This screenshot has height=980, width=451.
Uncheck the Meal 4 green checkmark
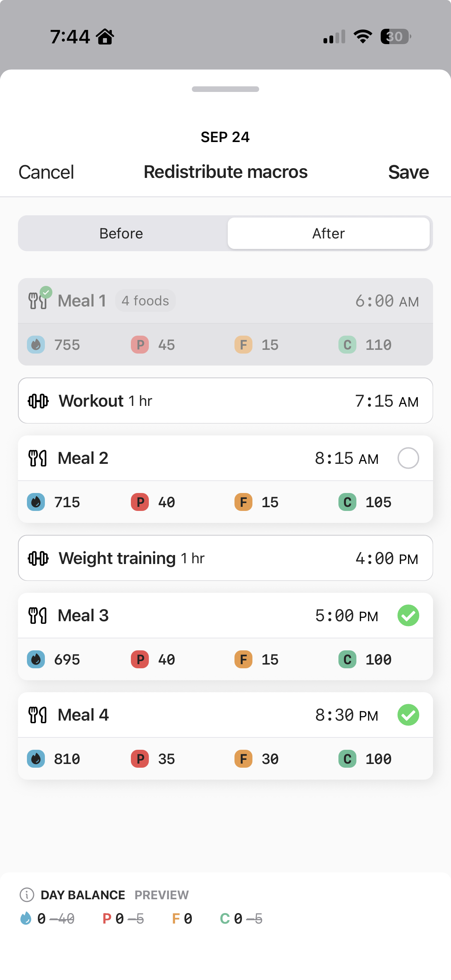tap(408, 715)
